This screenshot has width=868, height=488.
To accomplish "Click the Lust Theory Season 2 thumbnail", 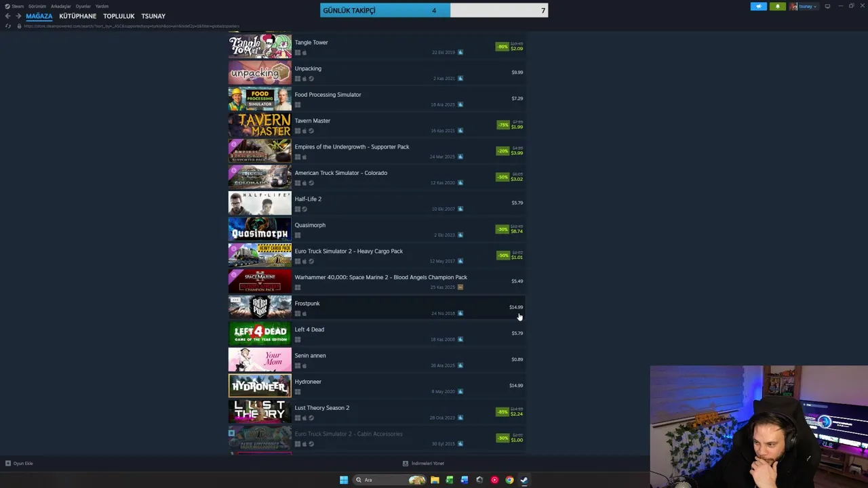I will [x=260, y=412].
